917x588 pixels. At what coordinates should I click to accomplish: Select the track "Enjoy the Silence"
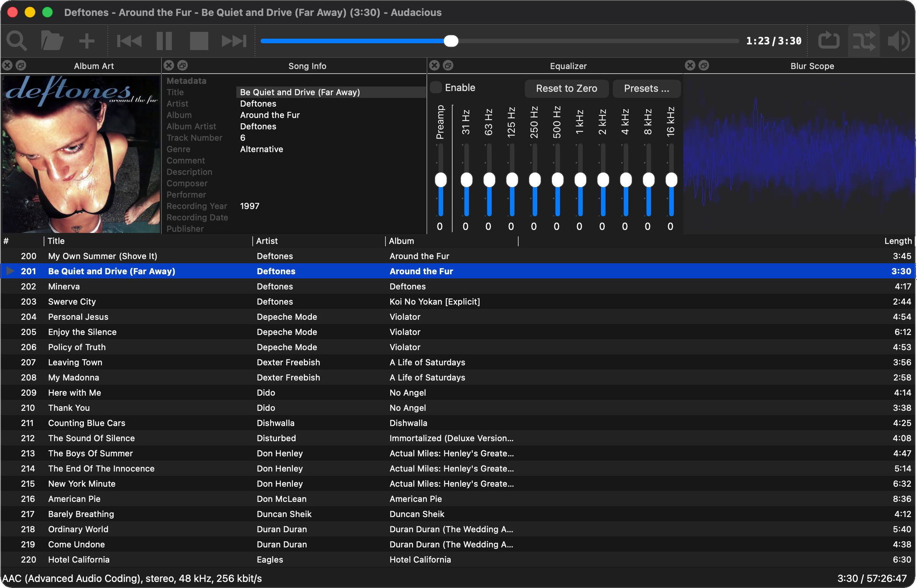coord(458,332)
